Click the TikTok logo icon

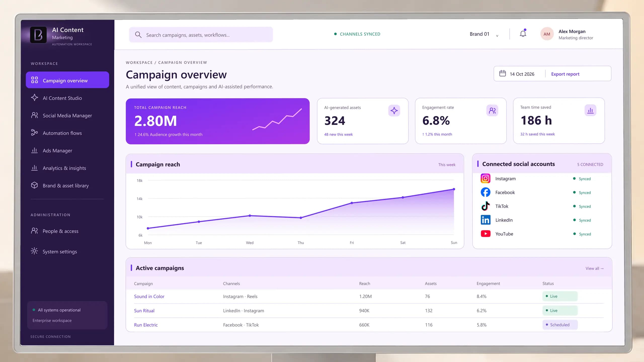pyautogui.click(x=486, y=206)
